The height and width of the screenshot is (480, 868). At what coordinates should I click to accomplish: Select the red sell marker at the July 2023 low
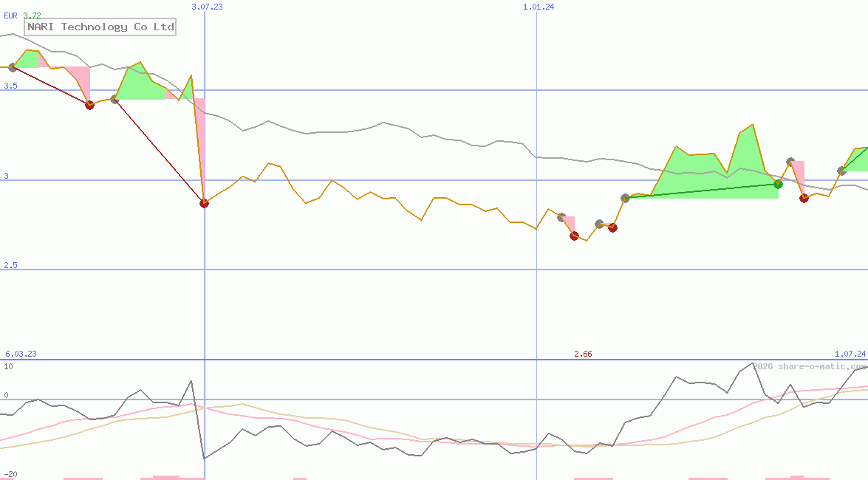[x=205, y=203]
